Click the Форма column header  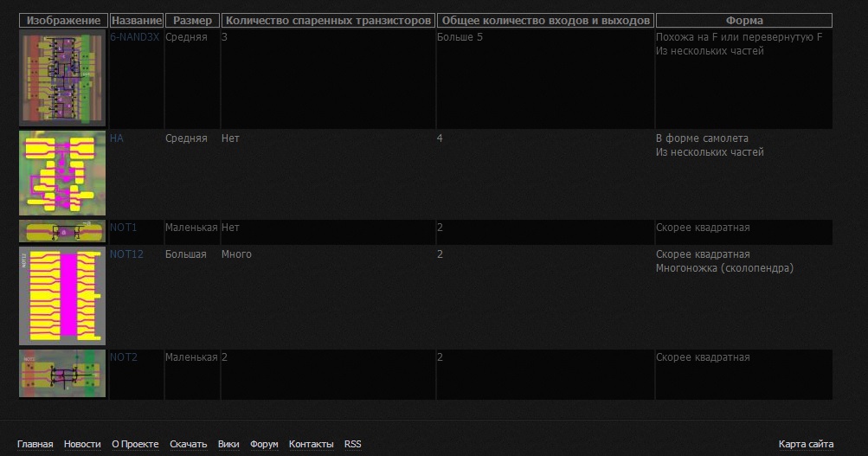(x=743, y=20)
